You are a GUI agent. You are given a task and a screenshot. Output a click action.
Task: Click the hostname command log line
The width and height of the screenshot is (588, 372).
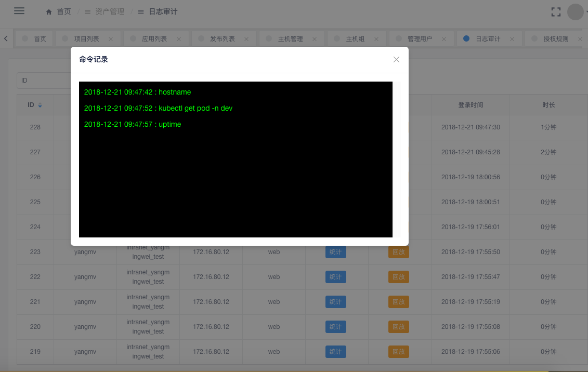coord(137,92)
